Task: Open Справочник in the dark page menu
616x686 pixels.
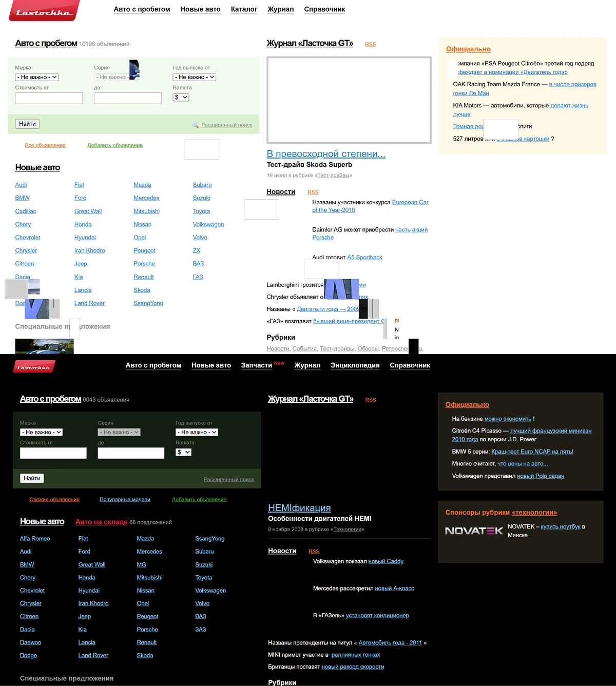Action: (x=410, y=365)
